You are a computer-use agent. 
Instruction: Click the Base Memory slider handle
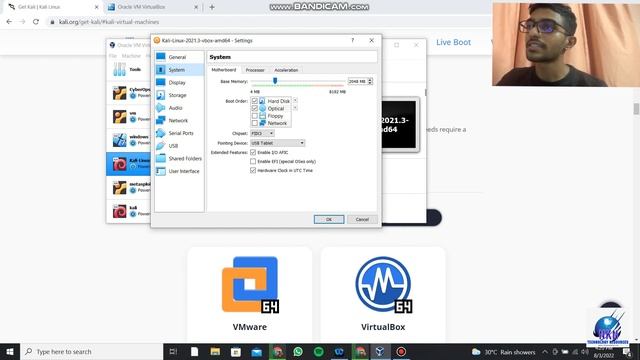point(275,81)
